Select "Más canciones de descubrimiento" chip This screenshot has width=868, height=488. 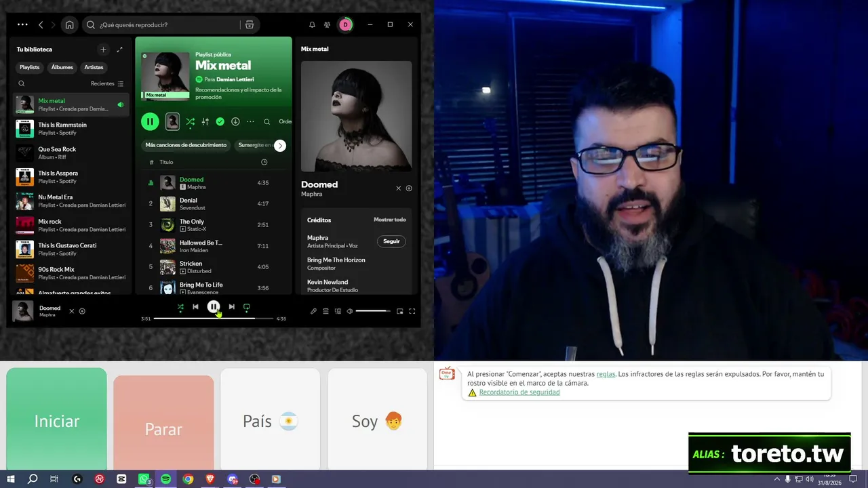coord(186,145)
